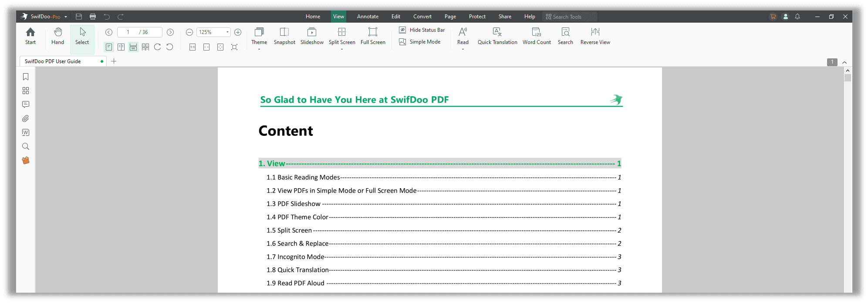Rotate pages counterclockwise
The height and width of the screenshot is (304, 868).
click(x=170, y=47)
